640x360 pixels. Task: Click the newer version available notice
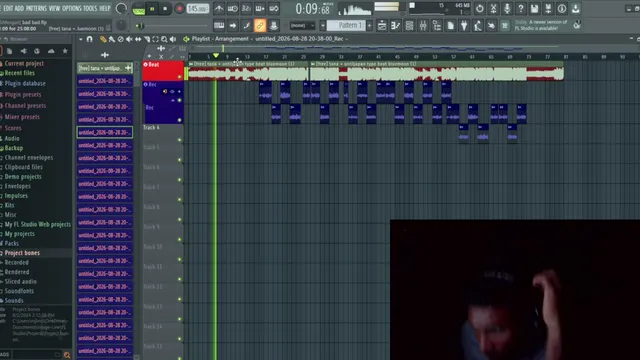pos(541,25)
